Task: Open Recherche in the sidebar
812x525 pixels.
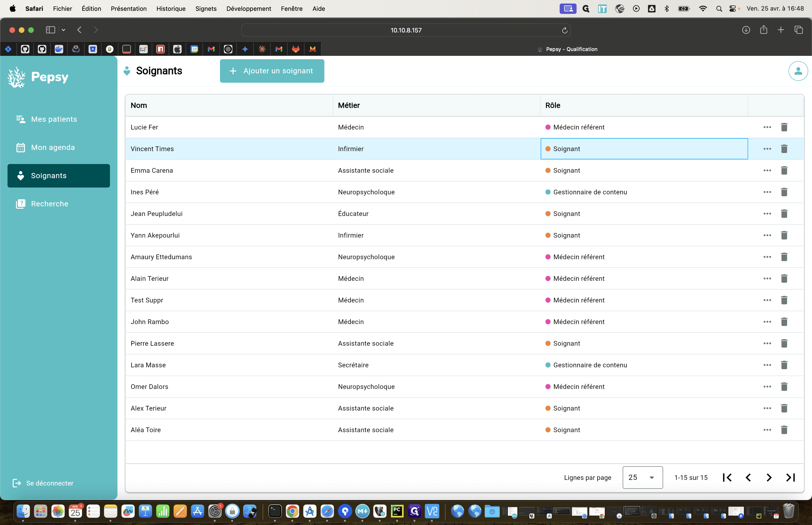Action: [x=59, y=204]
